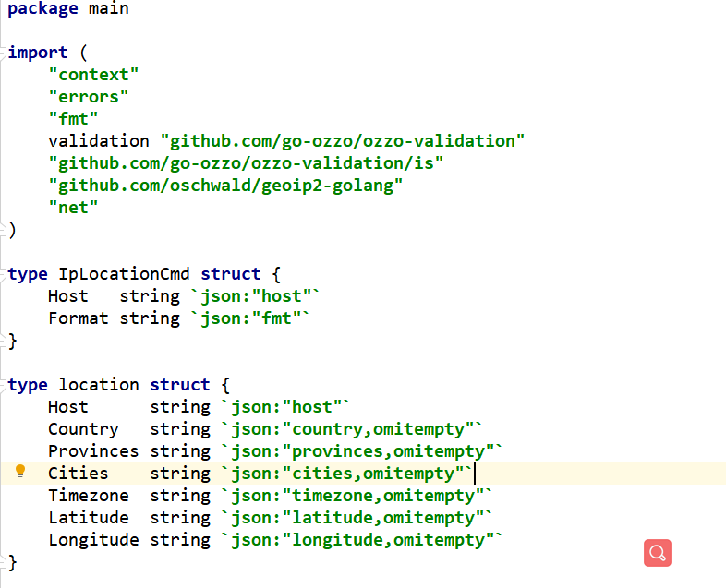Click the Format field in IpLocationCmd
Screen dimensions: 726x588
(x=78, y=318)
